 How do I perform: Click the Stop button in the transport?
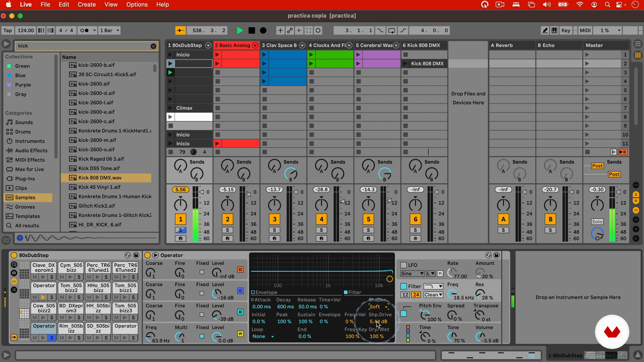252,31
